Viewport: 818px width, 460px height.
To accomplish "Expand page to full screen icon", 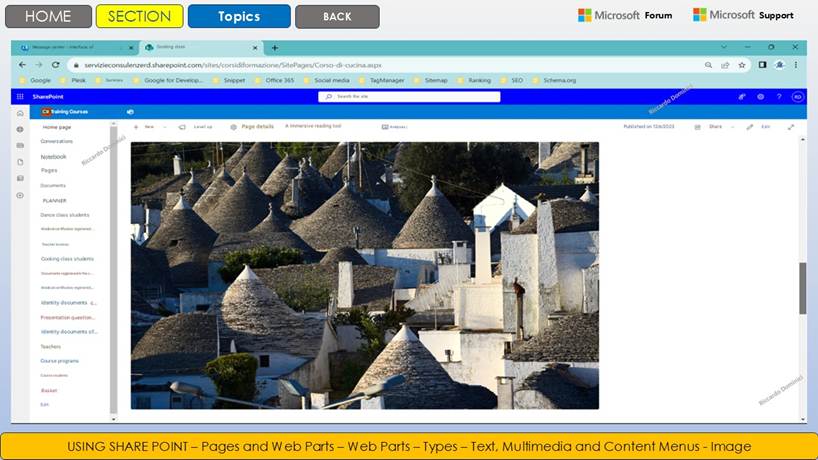I will click(x=791, y=127).
